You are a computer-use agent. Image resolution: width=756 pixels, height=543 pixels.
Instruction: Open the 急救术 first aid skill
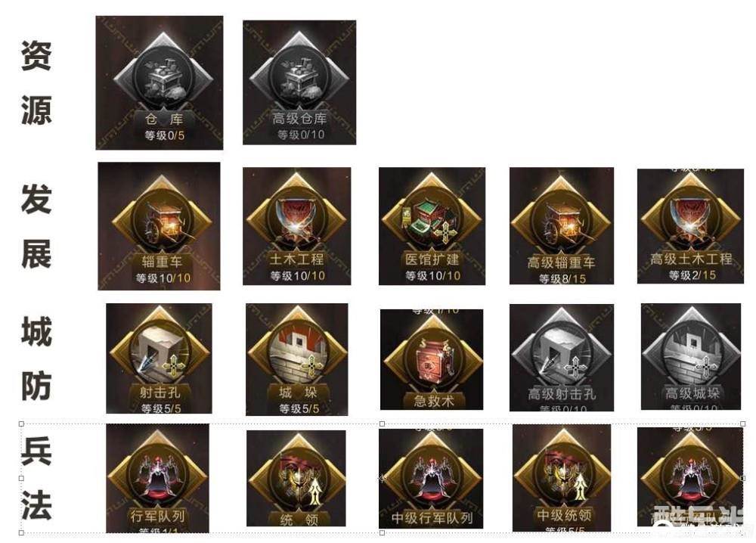click(x=432, y=360)
